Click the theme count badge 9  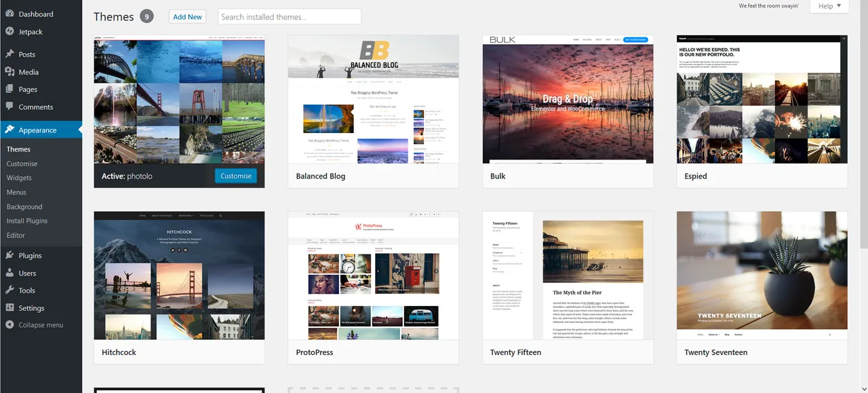pyautogui.click(x=146, y=17)
